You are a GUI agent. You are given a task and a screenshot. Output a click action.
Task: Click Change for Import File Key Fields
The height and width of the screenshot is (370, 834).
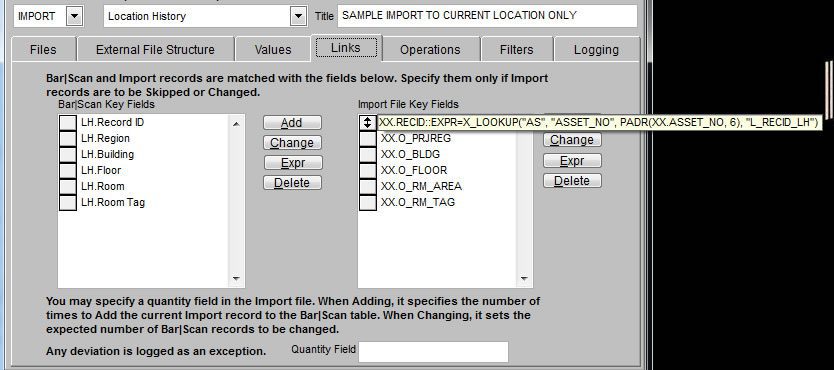tap(572, 140)
